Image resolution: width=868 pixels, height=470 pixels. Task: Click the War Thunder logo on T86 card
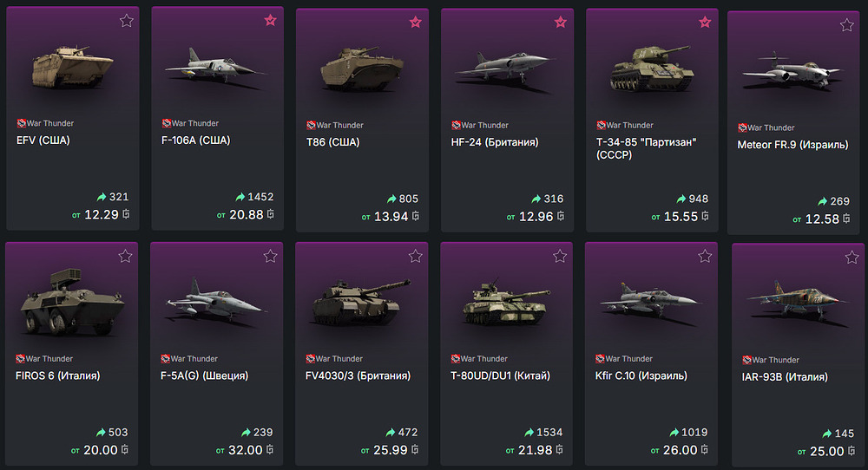(x=311, y=126)
